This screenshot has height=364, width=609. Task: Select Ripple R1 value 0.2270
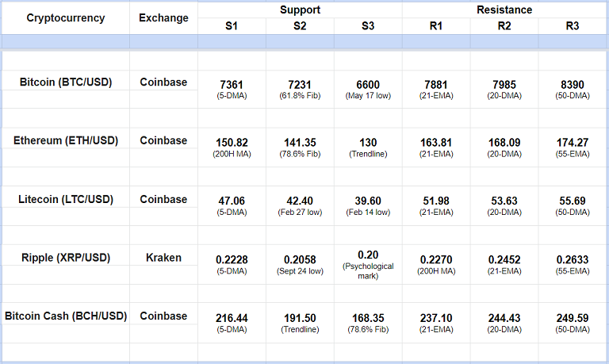point(436,259)
